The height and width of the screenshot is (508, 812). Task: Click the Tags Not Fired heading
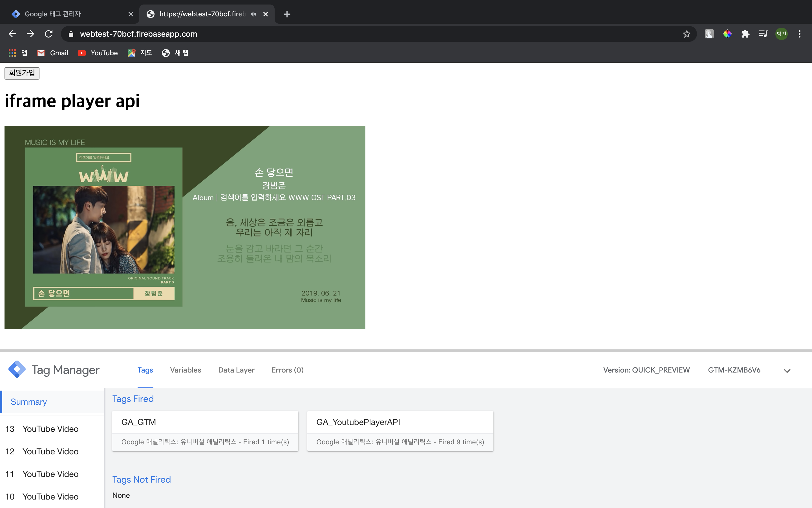(141, 479)
